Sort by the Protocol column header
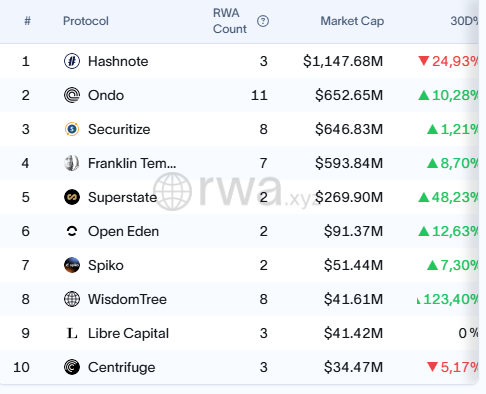 [86, 21]
